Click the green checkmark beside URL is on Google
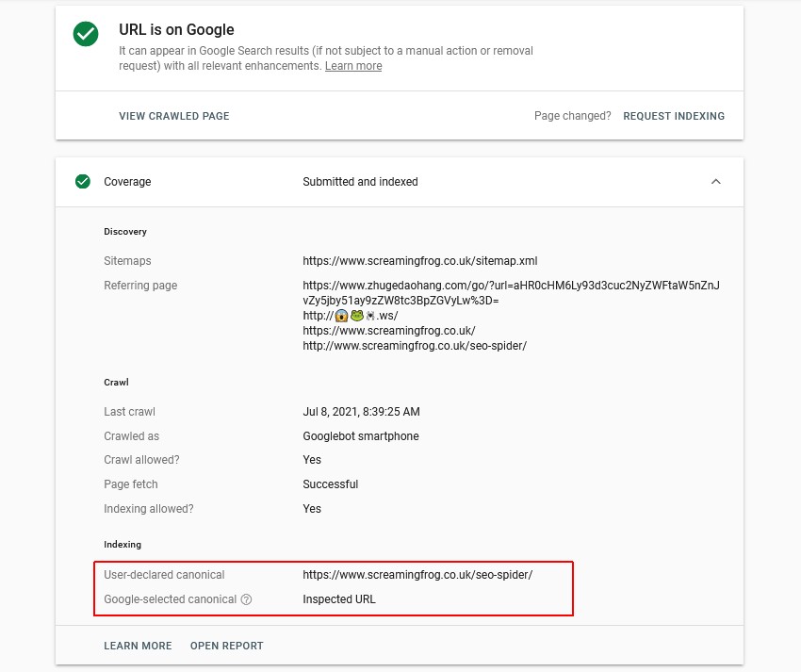 [86, 34]
